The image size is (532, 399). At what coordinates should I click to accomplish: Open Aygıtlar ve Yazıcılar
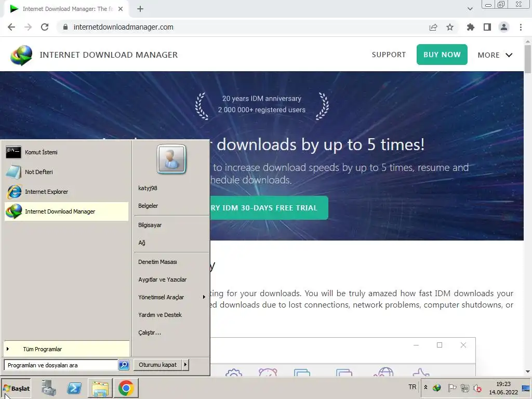tap(163, 280)
